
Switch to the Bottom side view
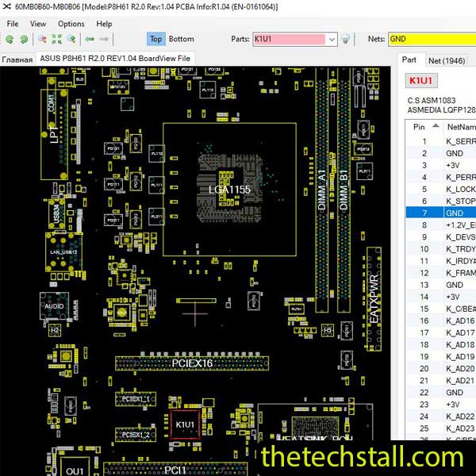coord(181,39)
